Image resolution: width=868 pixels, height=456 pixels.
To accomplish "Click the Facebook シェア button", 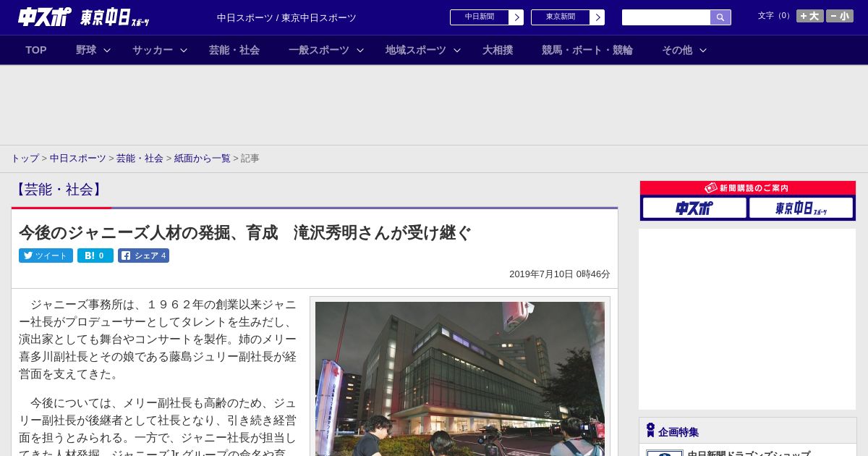I will 143,256.
